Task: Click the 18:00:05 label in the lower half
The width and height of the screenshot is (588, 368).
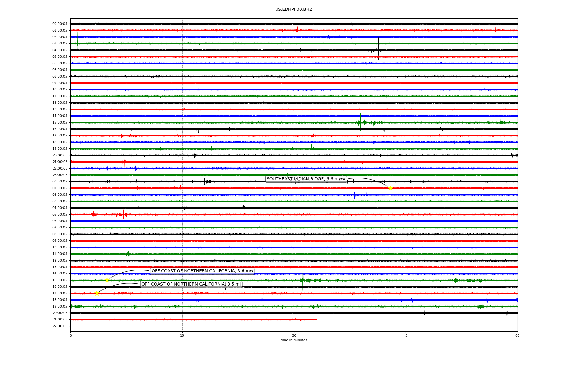Action: (x=60, y=300)
